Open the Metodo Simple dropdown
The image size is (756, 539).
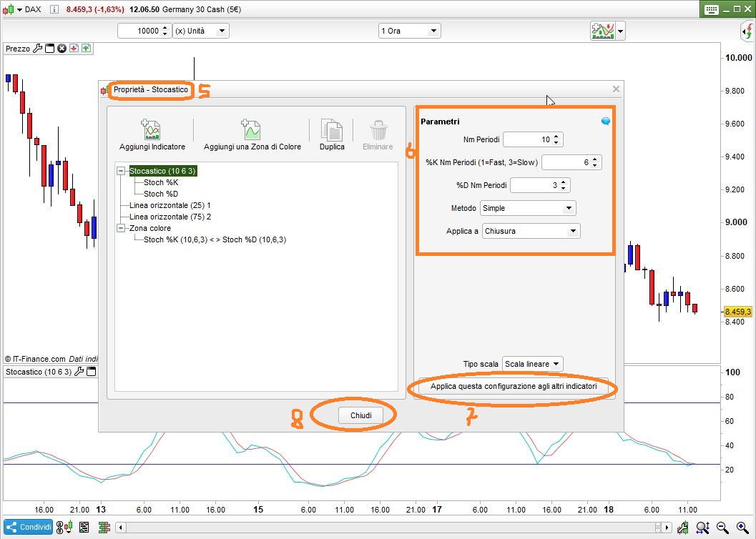(528, 208)
